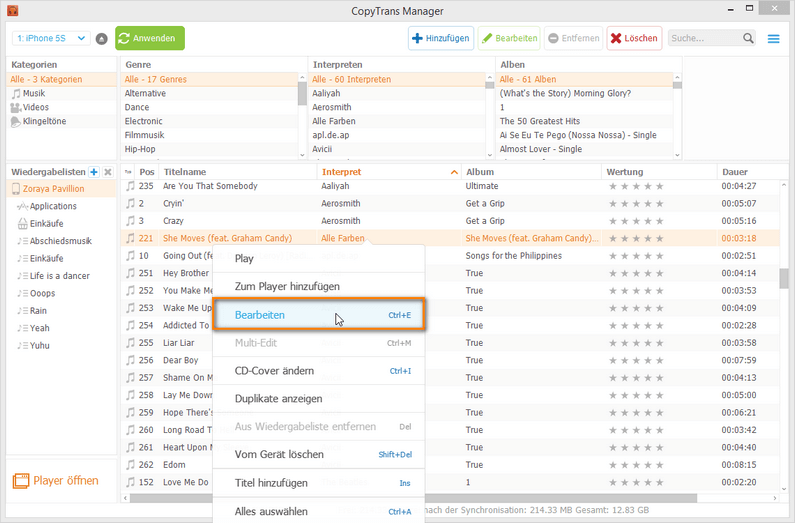Image resolution: width=795 pixels, height=523 pixels.
Task: Set star rating for Cryin' track
Action: pos(636,204)
